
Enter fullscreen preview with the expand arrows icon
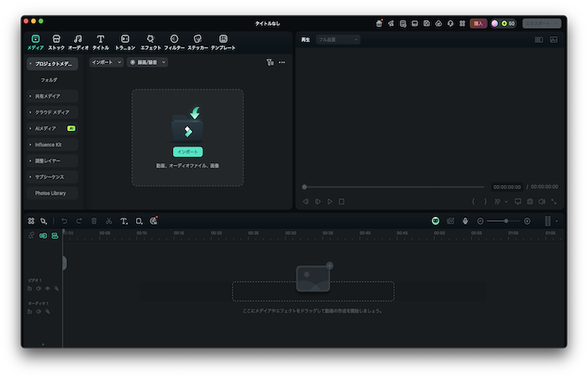click(x=554, y=202)
